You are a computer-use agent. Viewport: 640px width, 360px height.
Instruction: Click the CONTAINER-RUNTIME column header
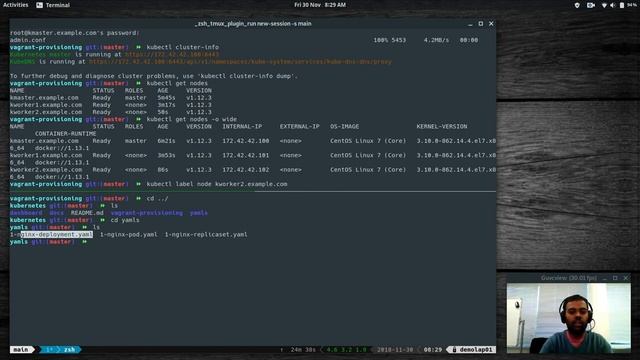click(65, 134)
